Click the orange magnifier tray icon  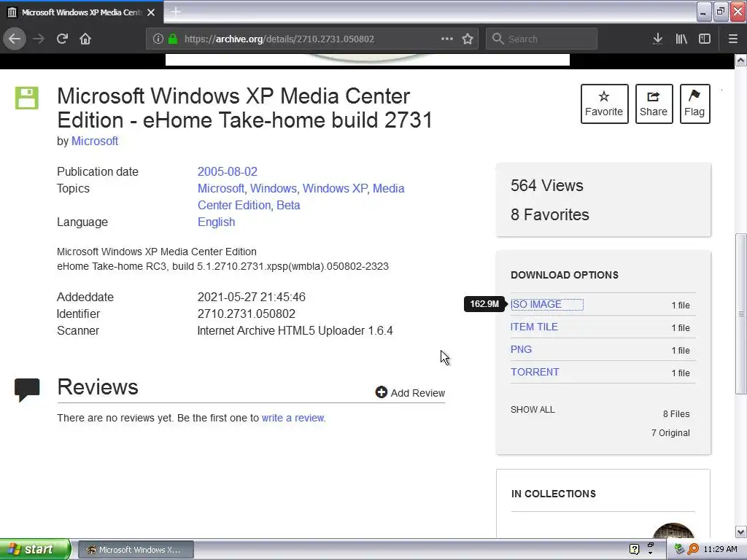click(693, 550)
